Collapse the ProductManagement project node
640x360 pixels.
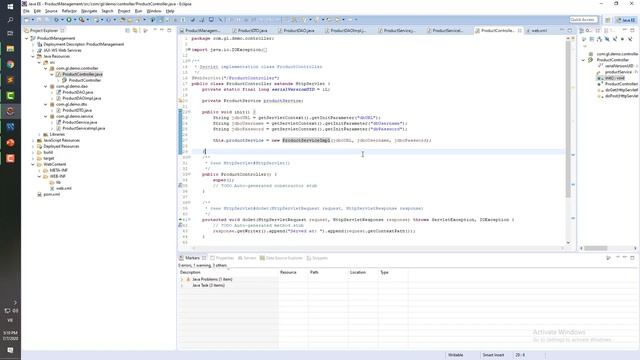coord(27,38)
